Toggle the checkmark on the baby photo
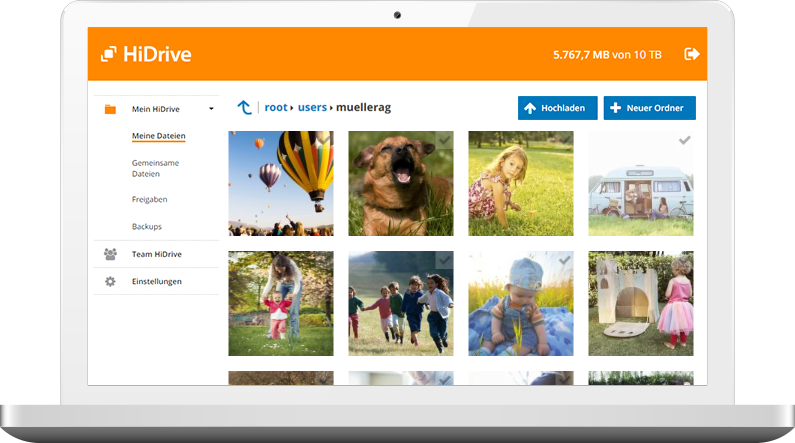This screenshot has height=443, width=795. point(564,260)
